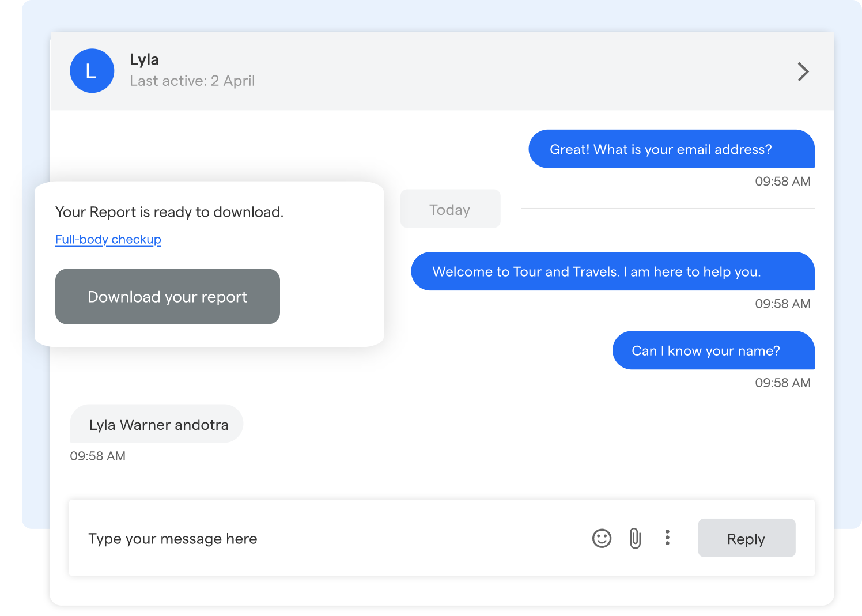Click 09:58 AM timestamp under email address message
This screenshot has height=616, width=862.
pos(783,182)
